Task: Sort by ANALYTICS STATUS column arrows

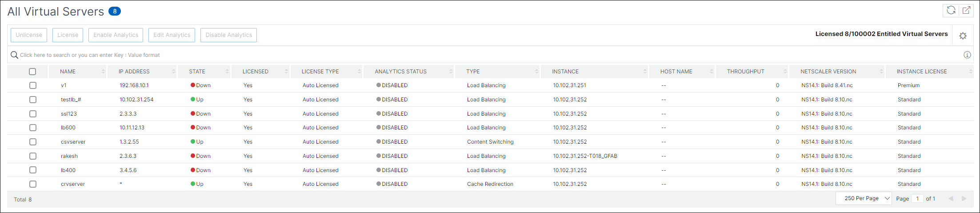Action: tap(451, 72)
